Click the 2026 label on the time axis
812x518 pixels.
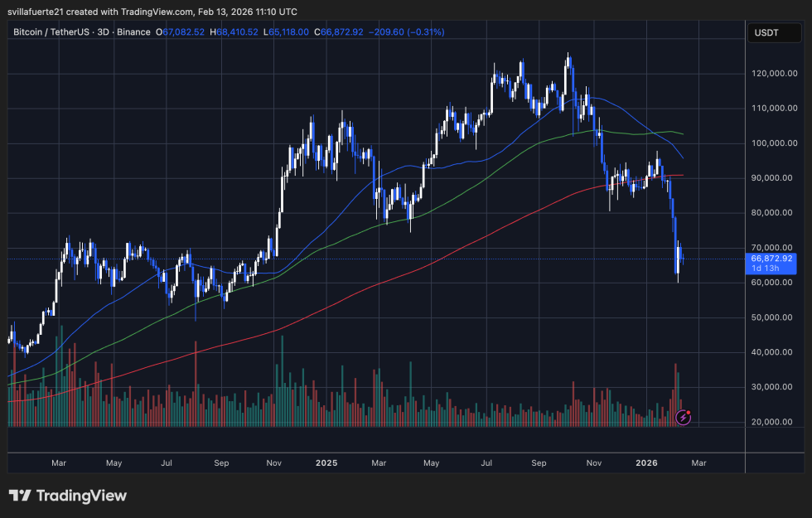pos(646,463)
